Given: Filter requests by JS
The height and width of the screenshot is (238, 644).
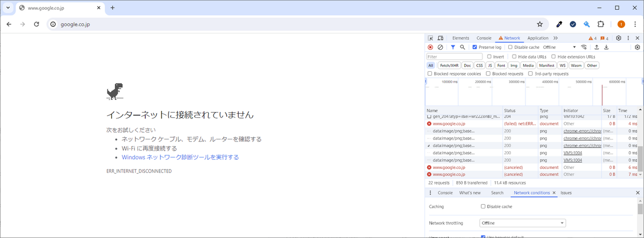Looking at the screenshot, I should coord(490,65).
